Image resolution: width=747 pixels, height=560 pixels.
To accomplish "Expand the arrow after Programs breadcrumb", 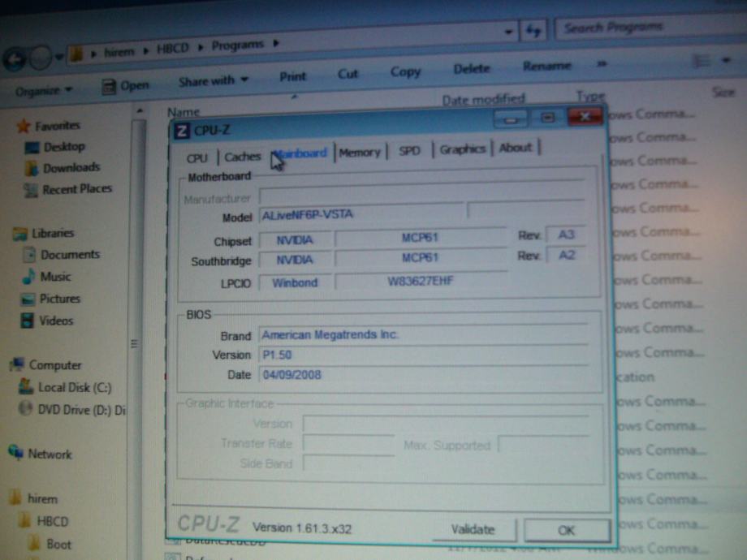I will pyautogui.click(x=276, y=43).
